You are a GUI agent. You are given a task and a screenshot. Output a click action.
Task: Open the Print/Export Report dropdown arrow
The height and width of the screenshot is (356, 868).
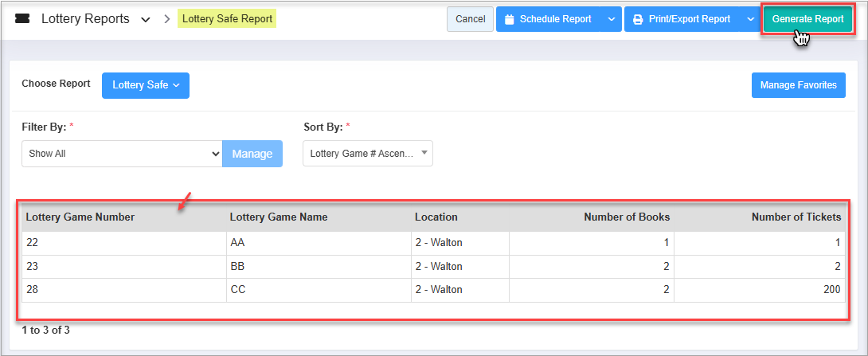(749, 19)
